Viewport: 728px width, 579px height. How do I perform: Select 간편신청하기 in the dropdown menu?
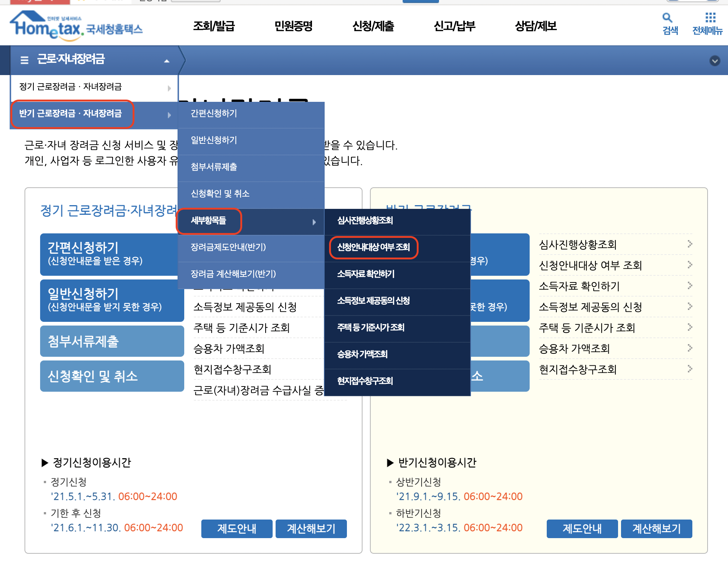click(214, 113)
